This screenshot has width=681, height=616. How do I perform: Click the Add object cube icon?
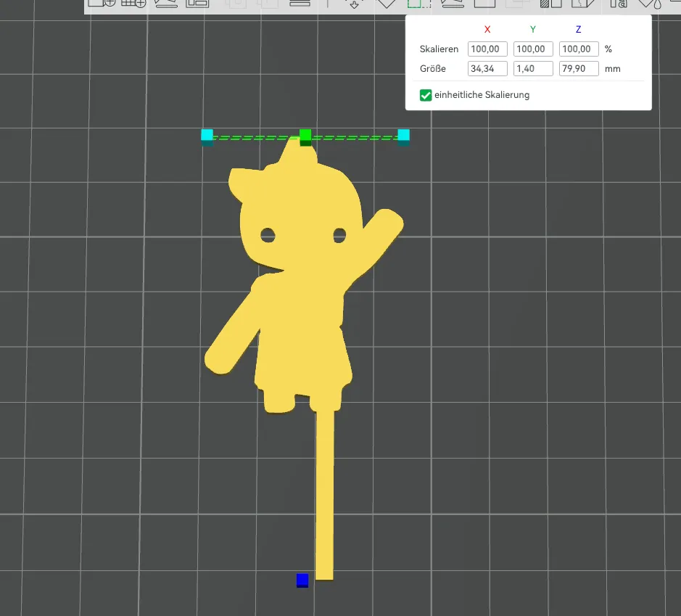101,4
